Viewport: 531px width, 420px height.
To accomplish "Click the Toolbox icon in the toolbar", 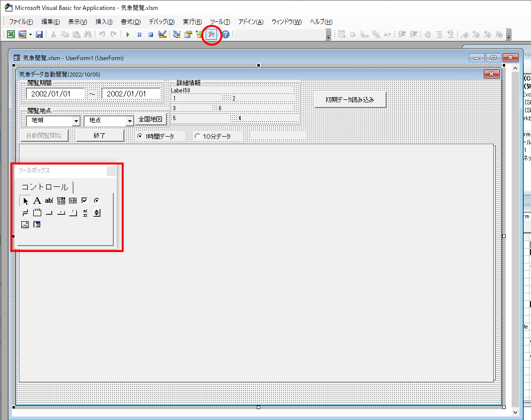I will pos(212,34).
